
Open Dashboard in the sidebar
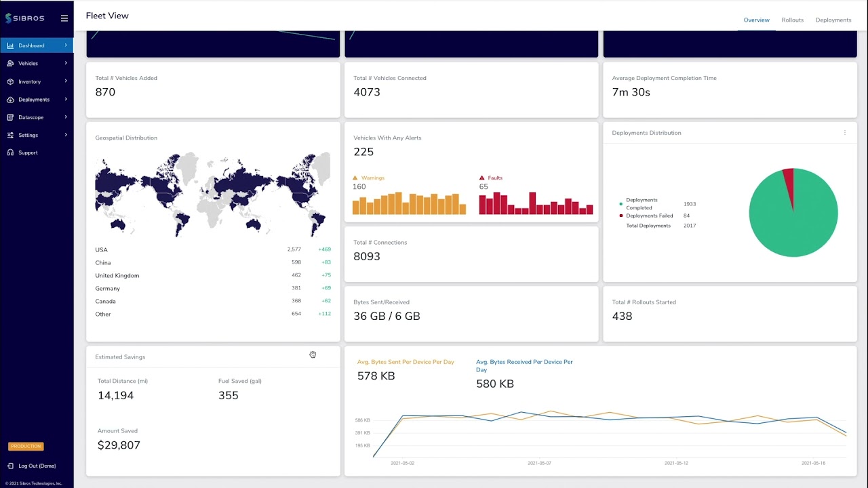[x=37, y=45]
